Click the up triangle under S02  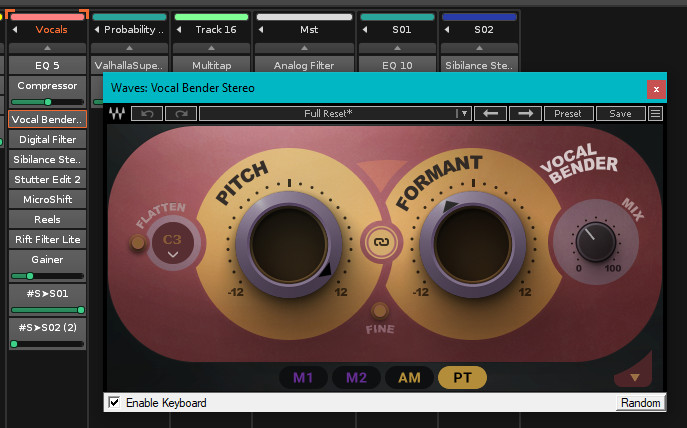[x=479, y=48]
